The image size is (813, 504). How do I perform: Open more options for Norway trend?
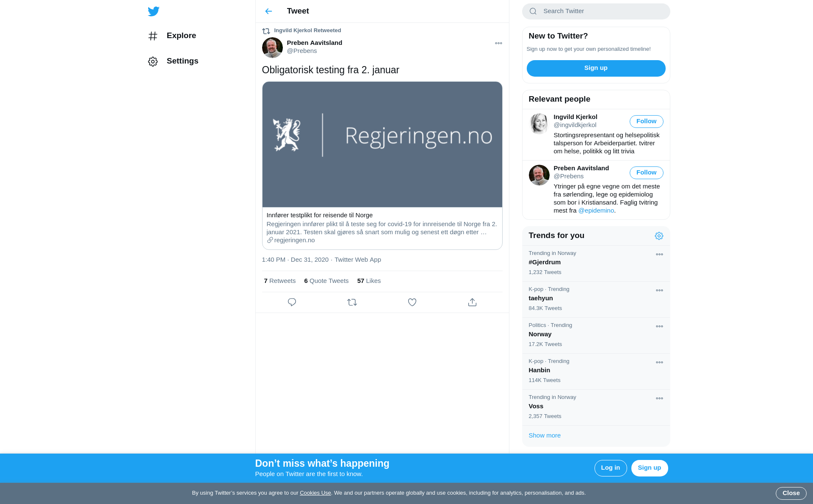[x=659, y=327]
